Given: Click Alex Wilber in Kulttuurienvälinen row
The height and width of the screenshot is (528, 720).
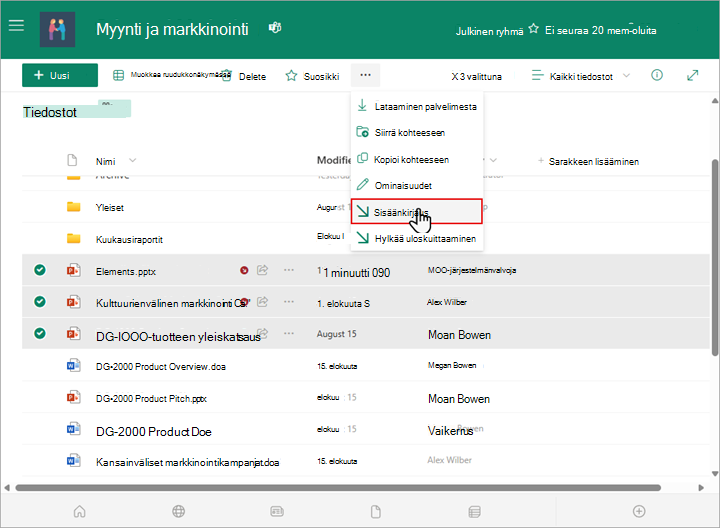Looking at the screenshot, I should point(447,302).
